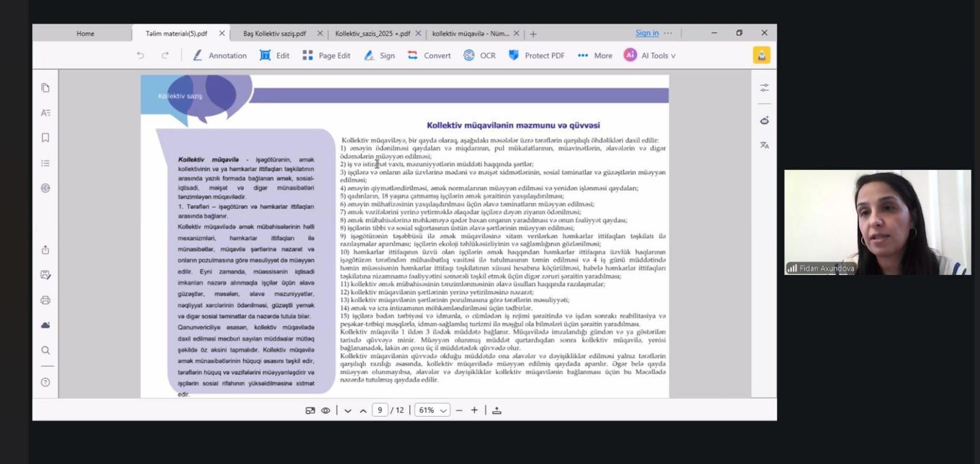Click Fidan Axundova's video tile
This screenshot has height=464, width=980.
(878, 222)
